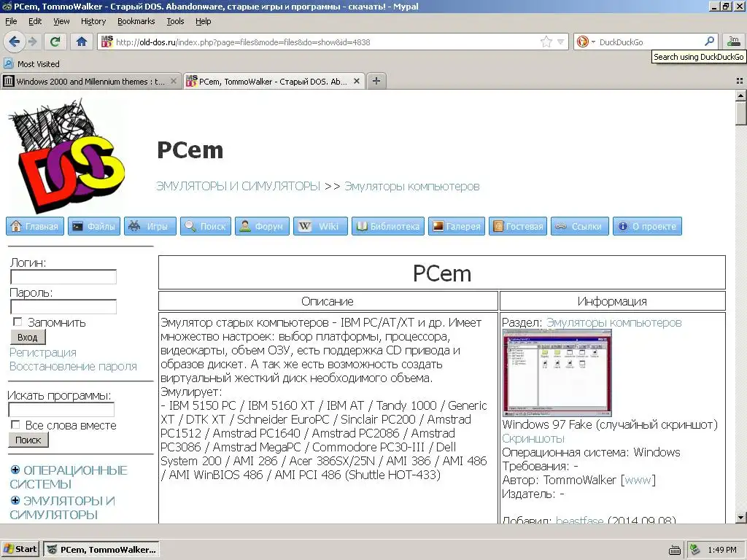Open the Bookmarks menu

point(136,21)
